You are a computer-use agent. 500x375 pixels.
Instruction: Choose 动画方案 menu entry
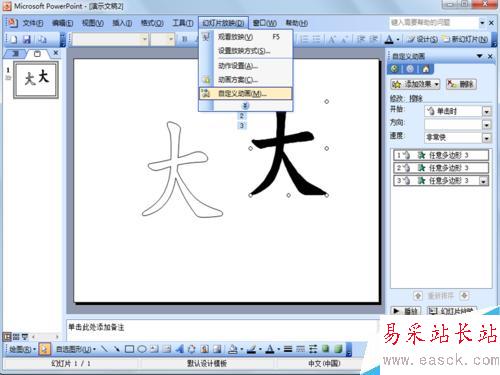coord(246,80)
